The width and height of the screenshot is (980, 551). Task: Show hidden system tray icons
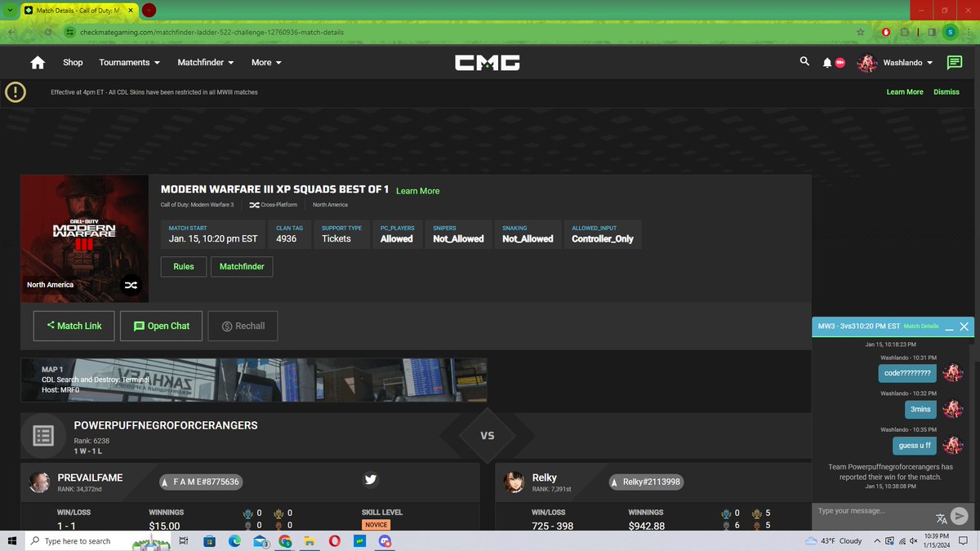878,541
